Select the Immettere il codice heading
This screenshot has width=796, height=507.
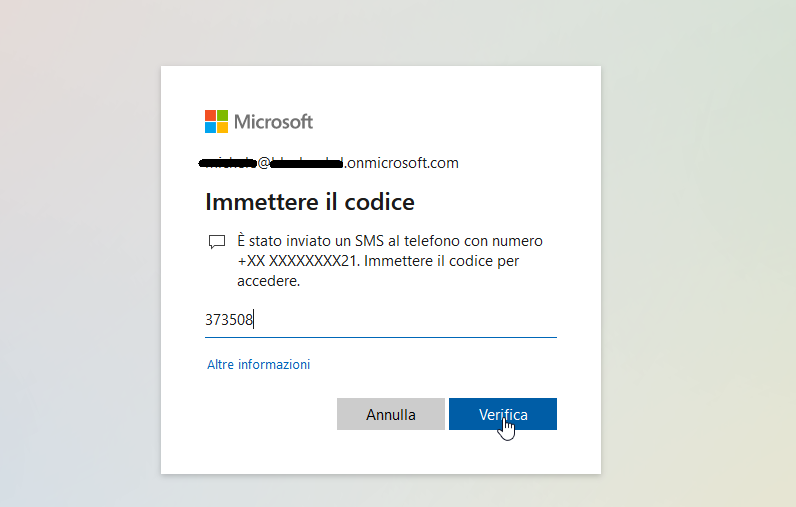coord(310,202)
